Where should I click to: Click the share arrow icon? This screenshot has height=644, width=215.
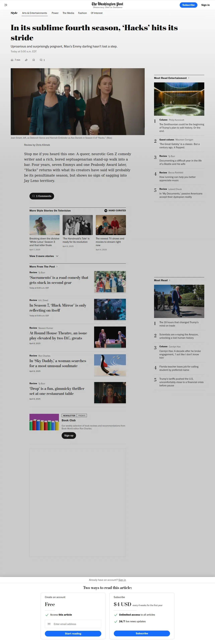26,60
